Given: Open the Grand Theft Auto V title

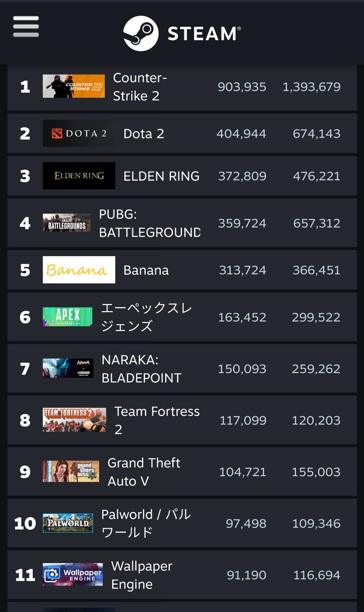Looking at the screenshot, I should click(144, 471).
